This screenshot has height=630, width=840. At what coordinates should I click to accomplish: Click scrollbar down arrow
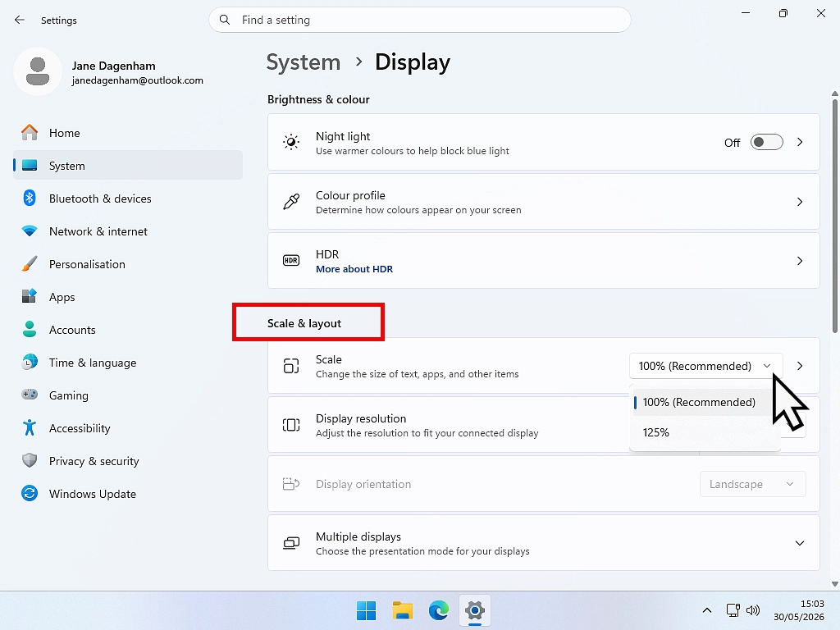coord(834,584)
